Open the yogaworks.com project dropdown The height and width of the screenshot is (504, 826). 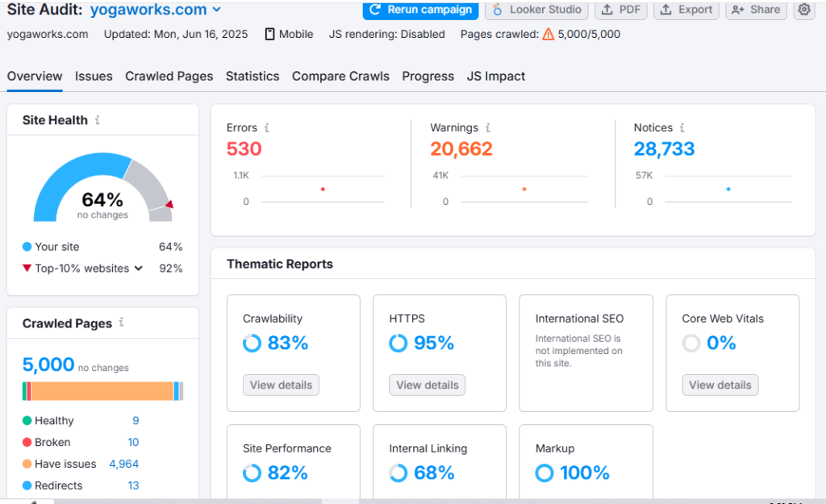[156, 10]
